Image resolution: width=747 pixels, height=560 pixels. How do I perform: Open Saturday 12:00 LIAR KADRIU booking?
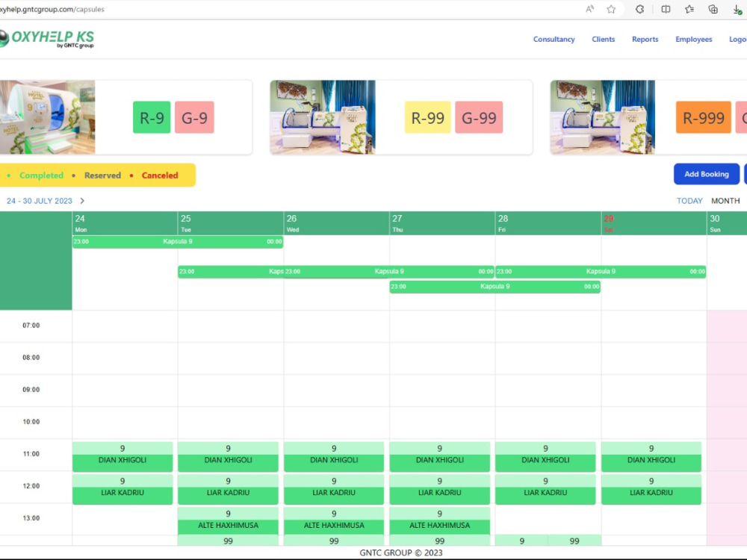pyautogui.click(x=651, y=489)
